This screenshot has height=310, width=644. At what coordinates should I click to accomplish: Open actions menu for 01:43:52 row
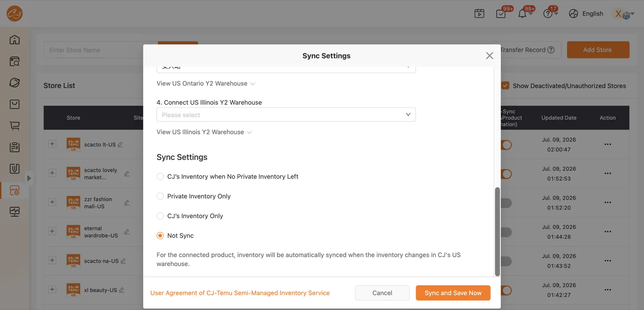[608, 260]
